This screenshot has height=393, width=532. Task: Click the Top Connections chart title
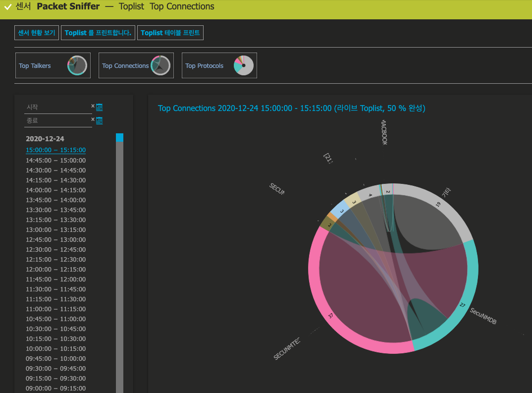pyautogui.click(x=291, y=108)
